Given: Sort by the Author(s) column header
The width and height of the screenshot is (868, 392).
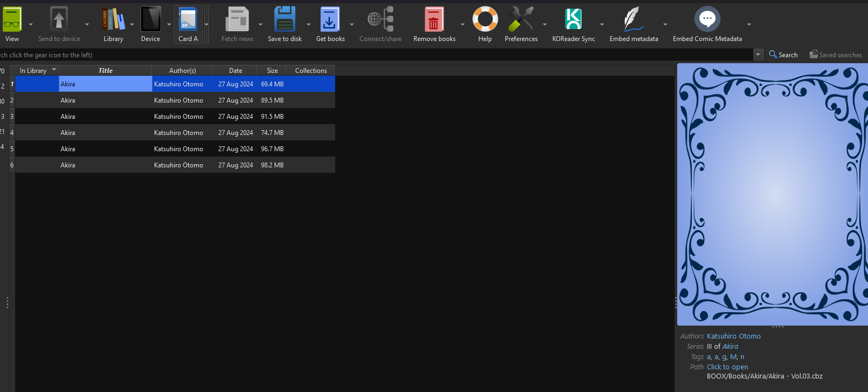Looking at the screenshot, I should [x=183, y=71].
